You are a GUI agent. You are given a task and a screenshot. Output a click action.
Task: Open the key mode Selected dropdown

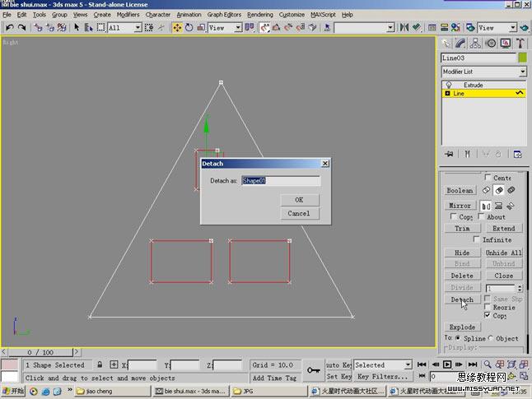408,364
